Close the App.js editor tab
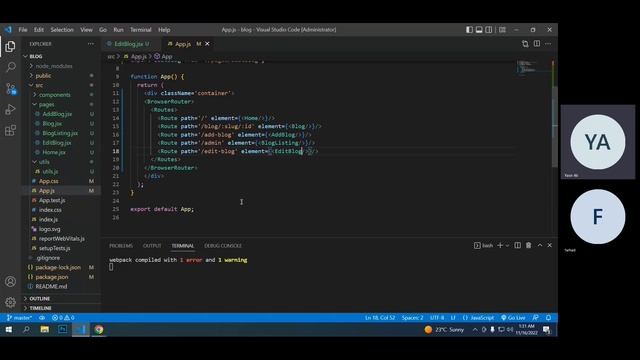Viewport: 640px width, 360px height. (x=207, y=44)
